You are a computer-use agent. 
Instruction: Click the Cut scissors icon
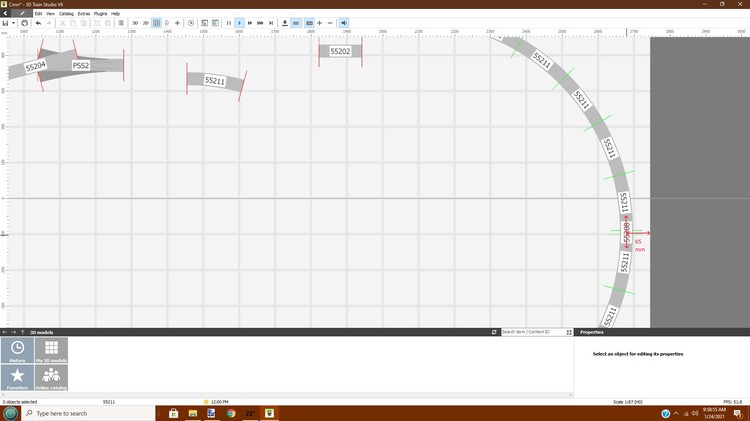[62, 23]
